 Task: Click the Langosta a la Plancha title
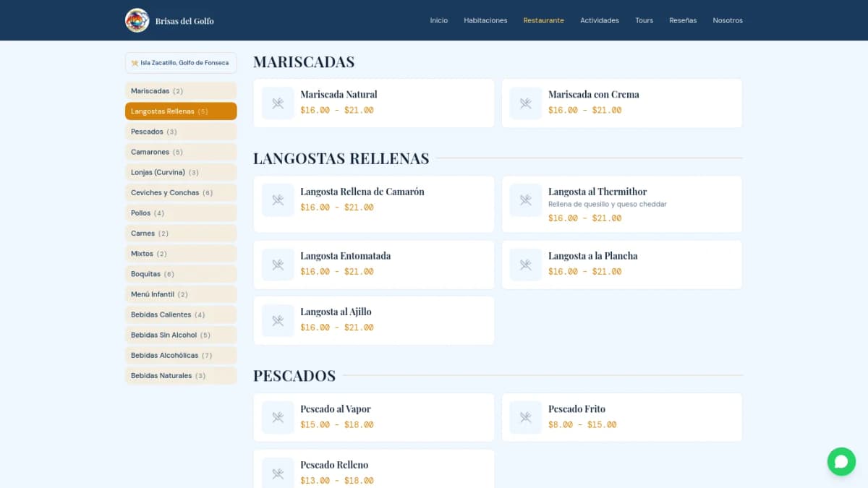[593, 256]
